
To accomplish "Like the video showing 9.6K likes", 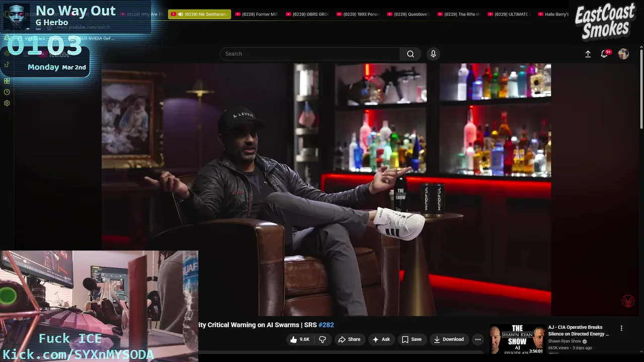I will click(299, 339).
